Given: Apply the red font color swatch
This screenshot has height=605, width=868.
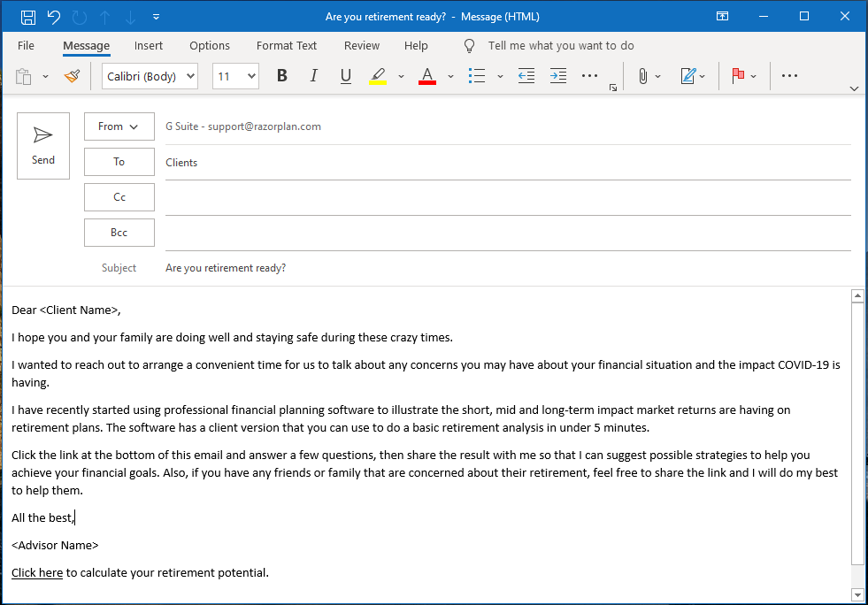Looking at the screenshot, I should [427, 76].
